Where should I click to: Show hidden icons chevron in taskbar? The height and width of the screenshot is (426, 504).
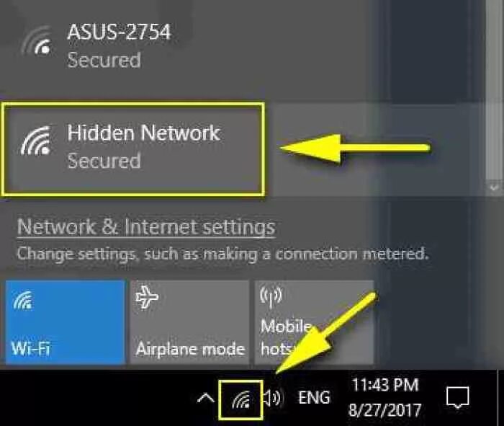[x=206, y=399]
